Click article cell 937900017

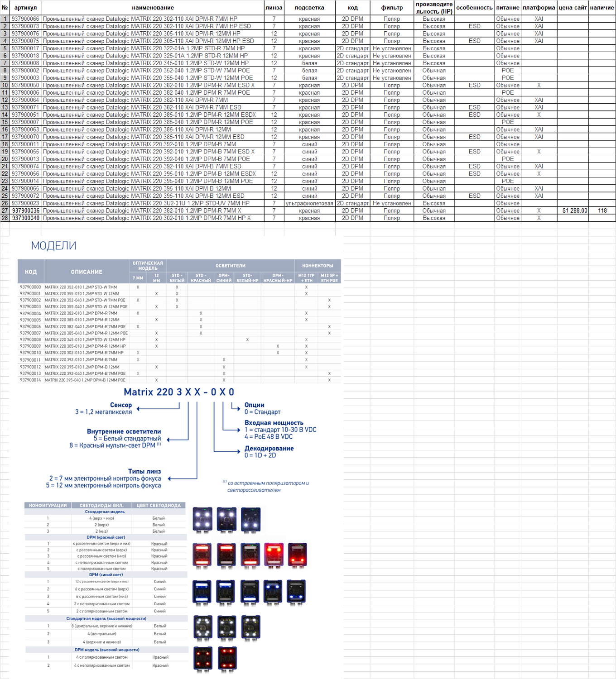pos(26,48)
